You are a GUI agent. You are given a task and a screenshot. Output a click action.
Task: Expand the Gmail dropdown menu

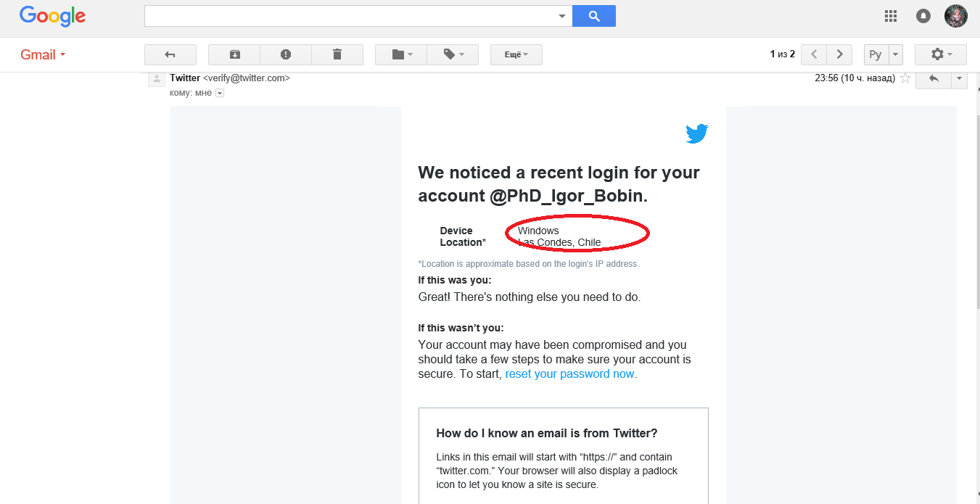point(43,54)
